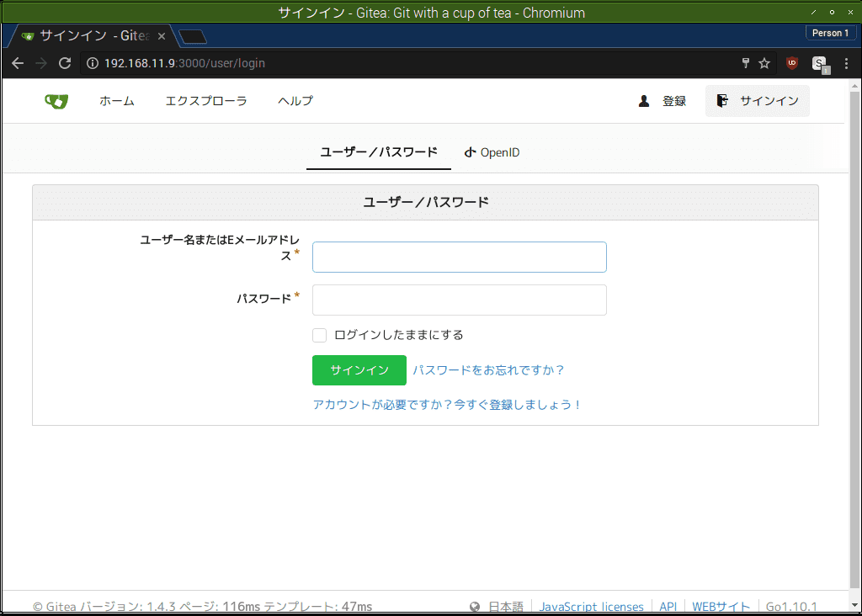Click the person icon beside 登録

pos(644,100)
